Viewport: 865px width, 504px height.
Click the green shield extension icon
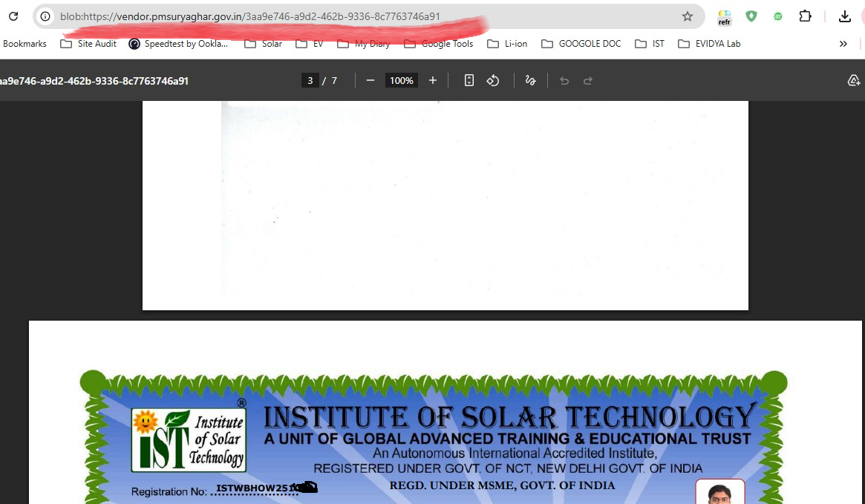pos(751,16)
